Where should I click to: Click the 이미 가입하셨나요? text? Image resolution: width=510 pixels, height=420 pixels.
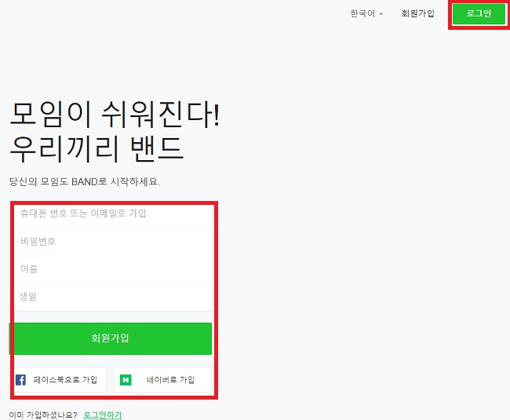43,415
